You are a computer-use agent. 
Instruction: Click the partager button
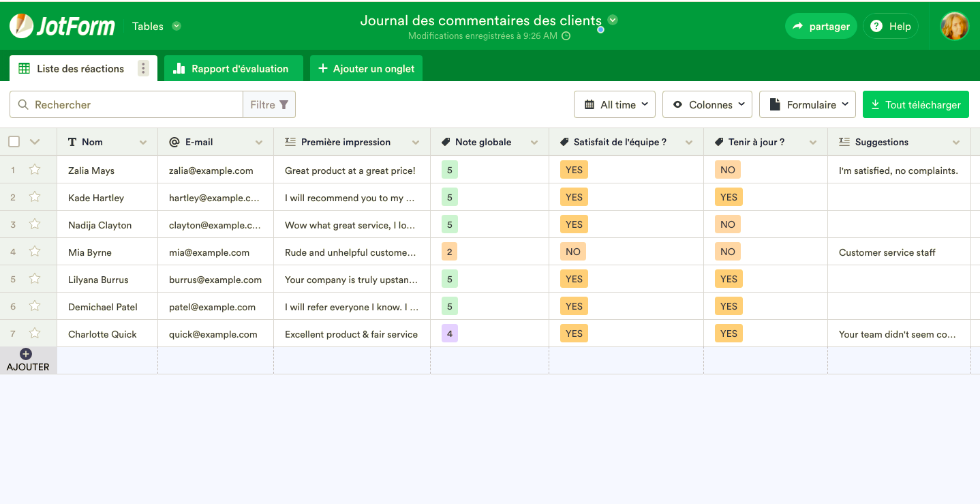pyautogui.click(x=821, y=27)
